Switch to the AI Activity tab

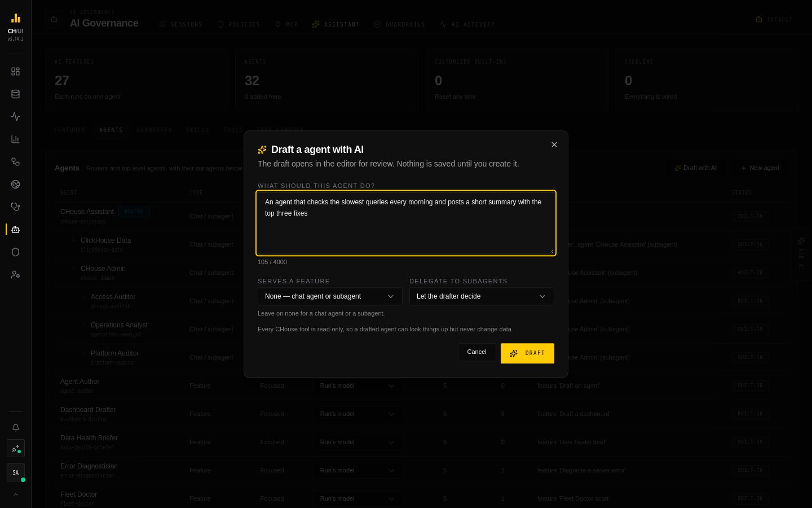(467, 24)
